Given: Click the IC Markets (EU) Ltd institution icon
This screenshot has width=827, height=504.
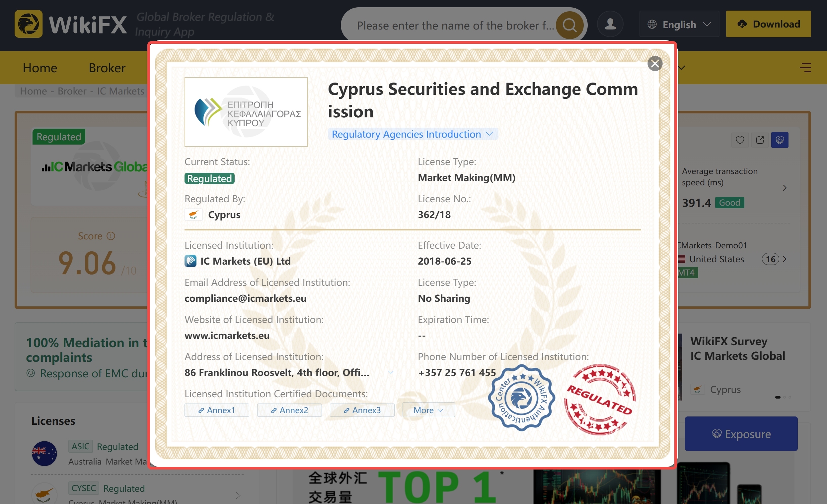Looking at the screenshot, I should click(190, 261).
